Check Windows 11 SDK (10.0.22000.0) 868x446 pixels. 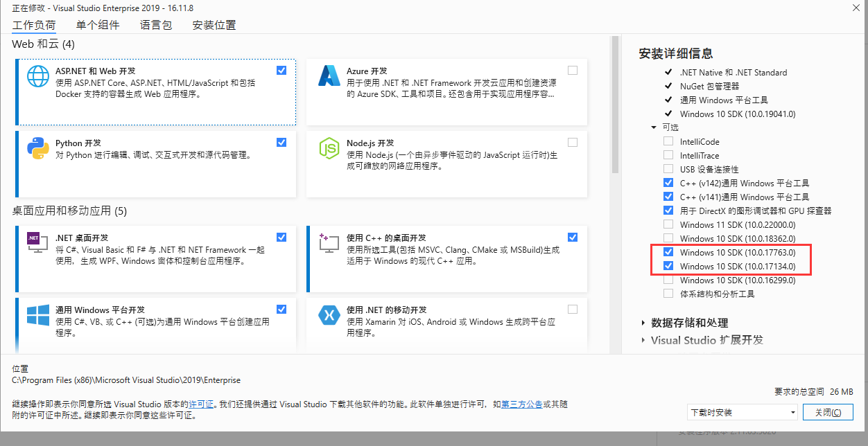tap(668, 224)
